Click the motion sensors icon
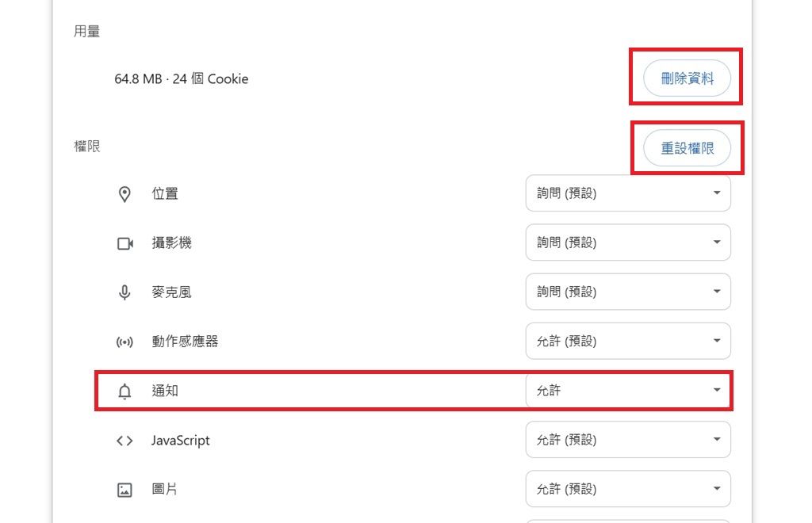The image size is (812, 523). pyautogui.click(x=124, y=342)
